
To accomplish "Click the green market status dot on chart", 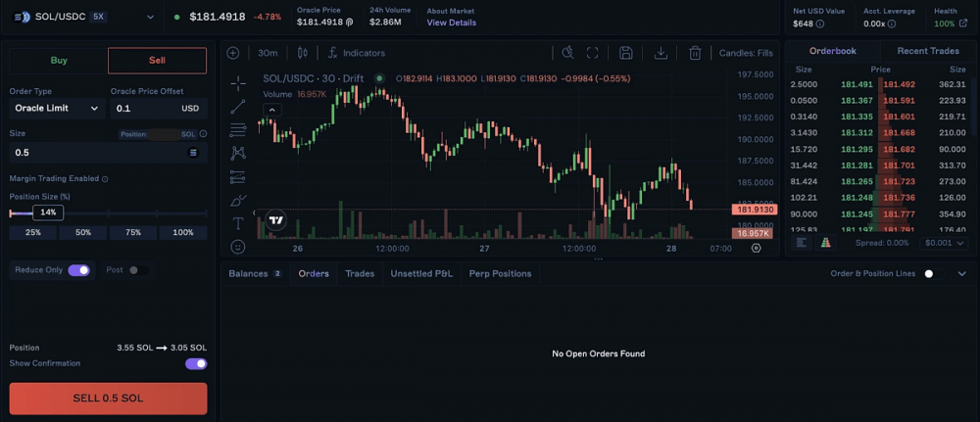I will tap(379, 78).
